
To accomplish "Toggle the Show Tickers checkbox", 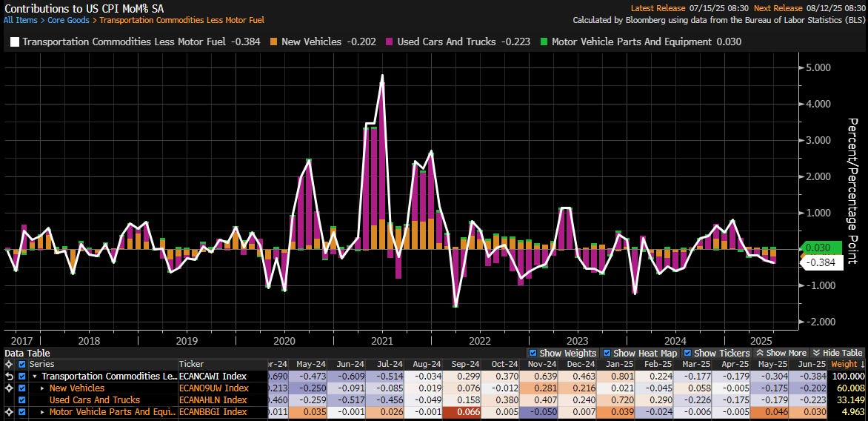I will coord(687,353).
